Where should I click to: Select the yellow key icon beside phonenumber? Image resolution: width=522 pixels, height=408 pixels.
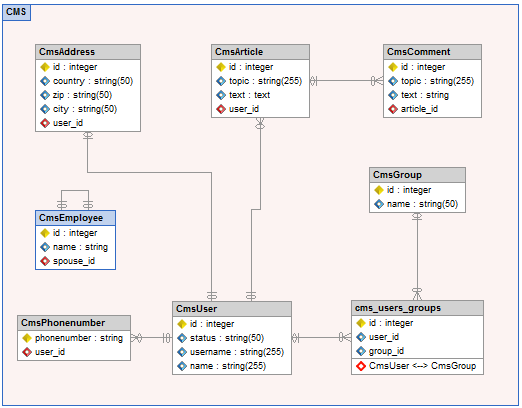tap(27, 338)
